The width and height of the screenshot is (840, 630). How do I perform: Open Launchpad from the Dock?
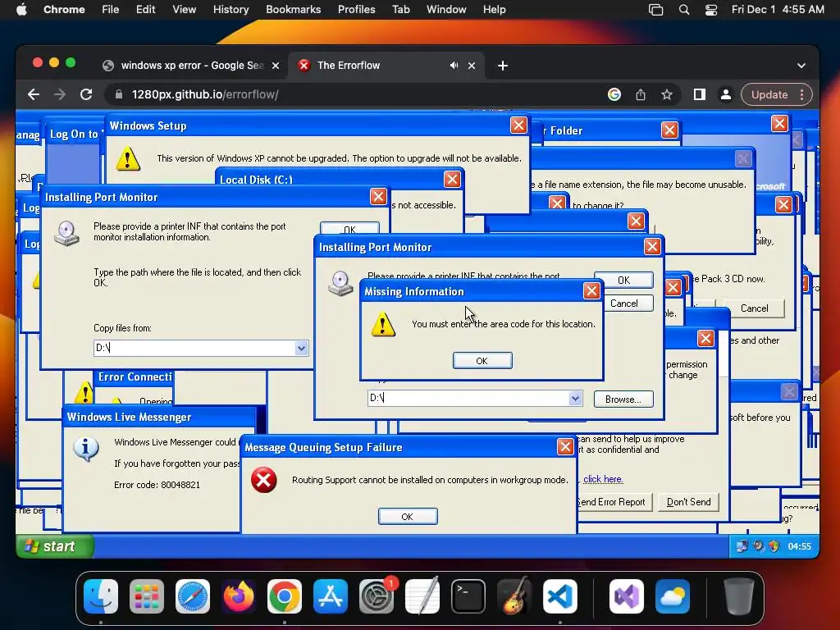(147, 596)
